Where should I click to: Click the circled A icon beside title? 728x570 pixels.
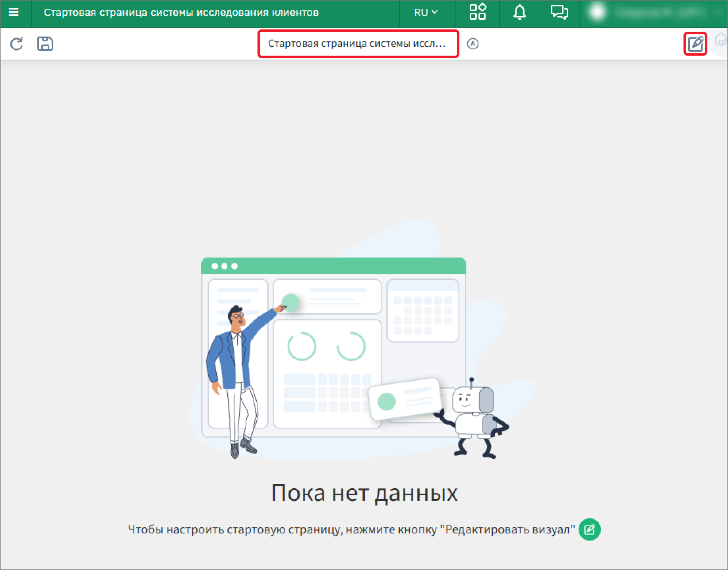[x=472, y=44]
